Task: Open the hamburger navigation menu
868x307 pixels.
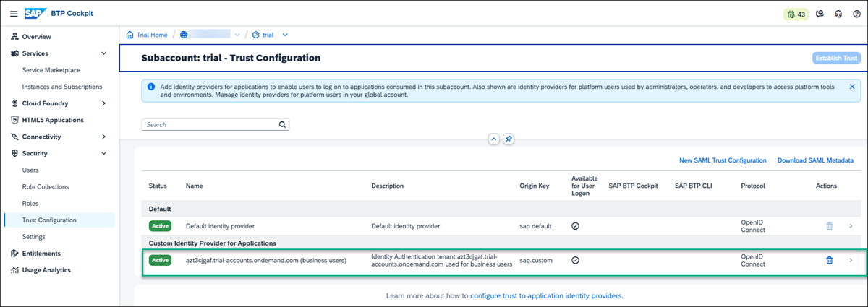Action: click(14, 14)
